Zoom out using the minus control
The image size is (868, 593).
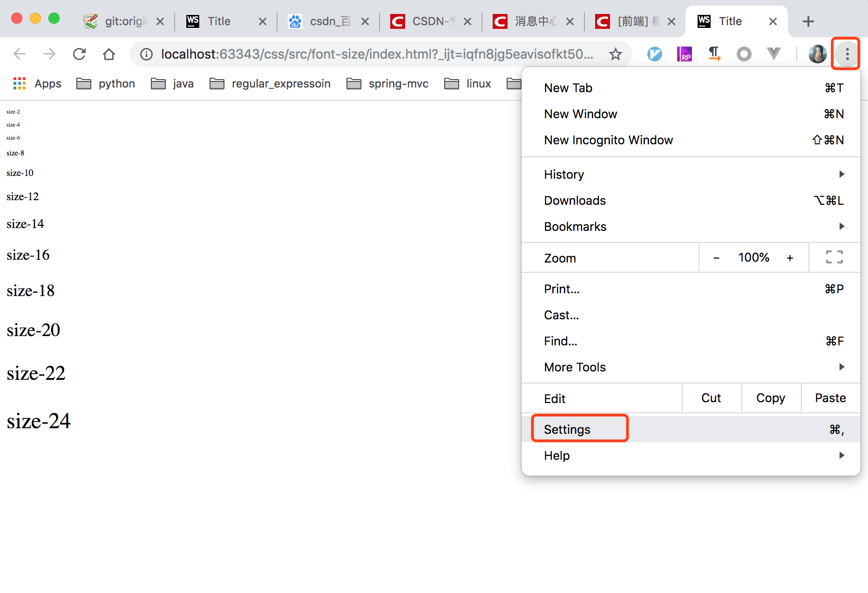(x=716, y=257)
